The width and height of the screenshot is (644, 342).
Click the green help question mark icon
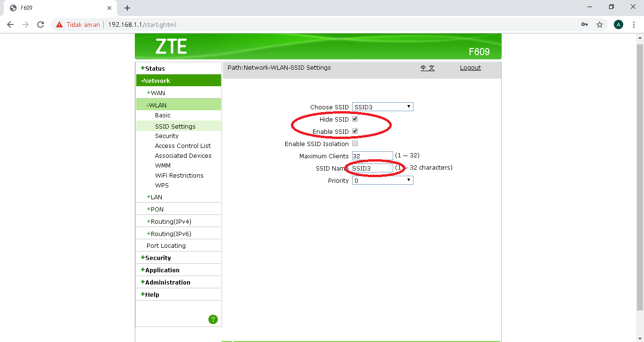(213, 319)
